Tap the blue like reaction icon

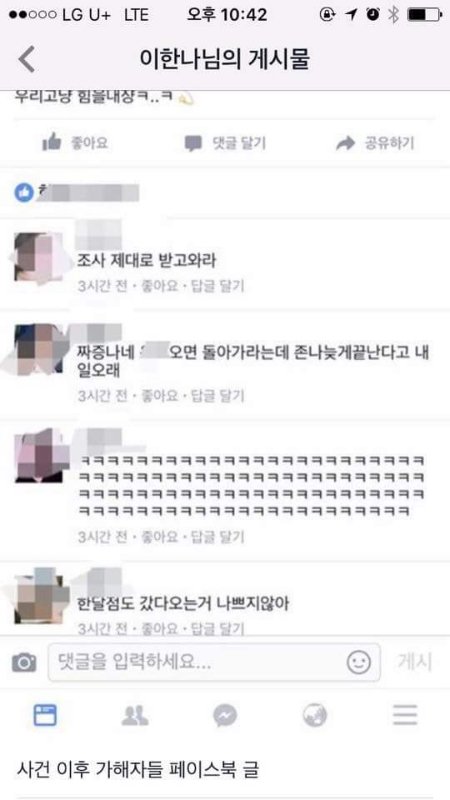pos(23,192)
